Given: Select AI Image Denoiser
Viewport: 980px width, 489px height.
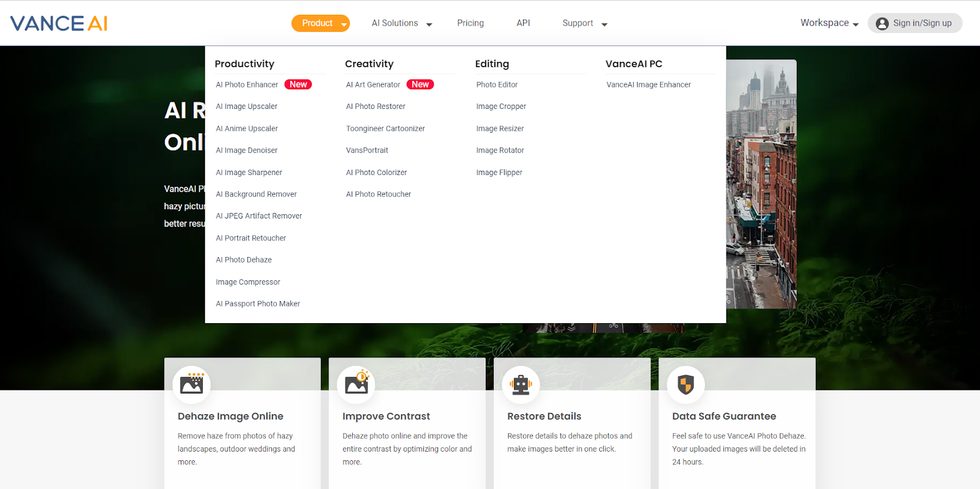Looking at the screenshot, I should click(246, 151).
